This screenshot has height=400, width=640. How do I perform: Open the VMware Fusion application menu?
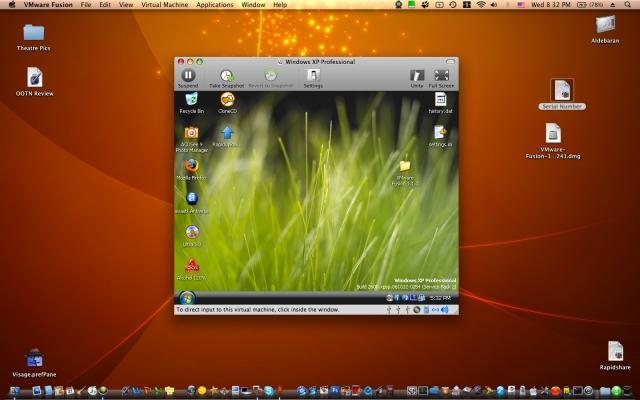coord(48,5)
